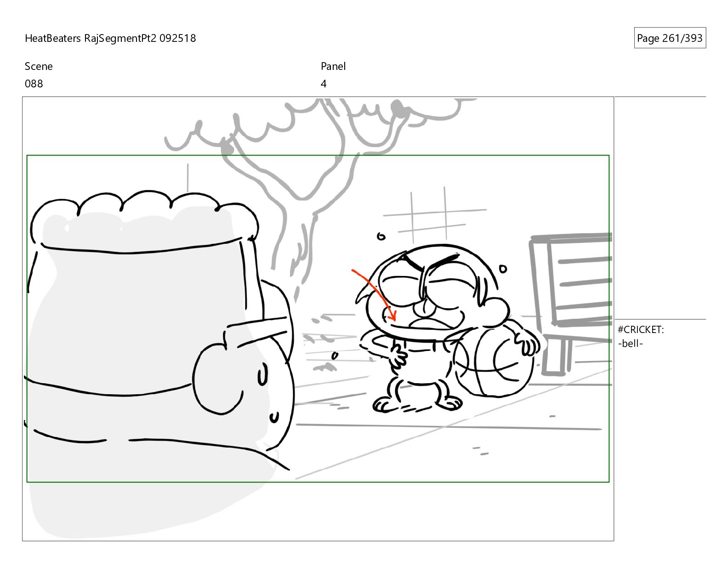
Task: Click the storyboard panel drawing thumbnail
Action: 318,319
